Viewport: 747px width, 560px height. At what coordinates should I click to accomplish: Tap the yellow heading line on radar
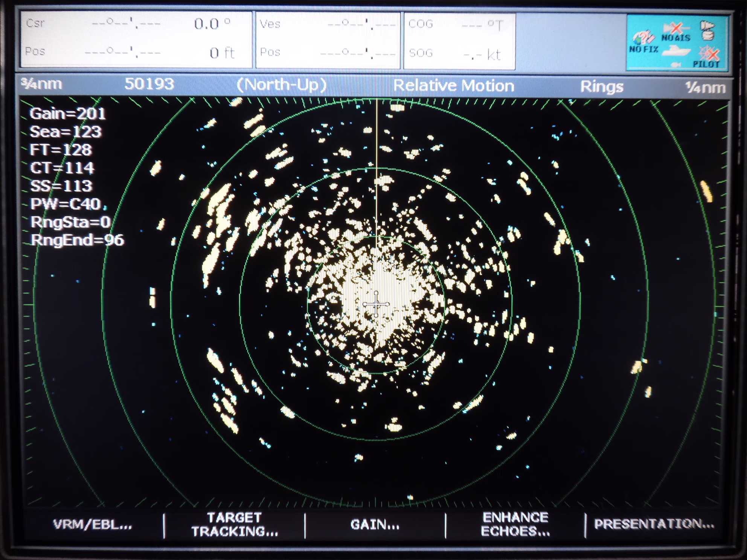click(377, 173)
